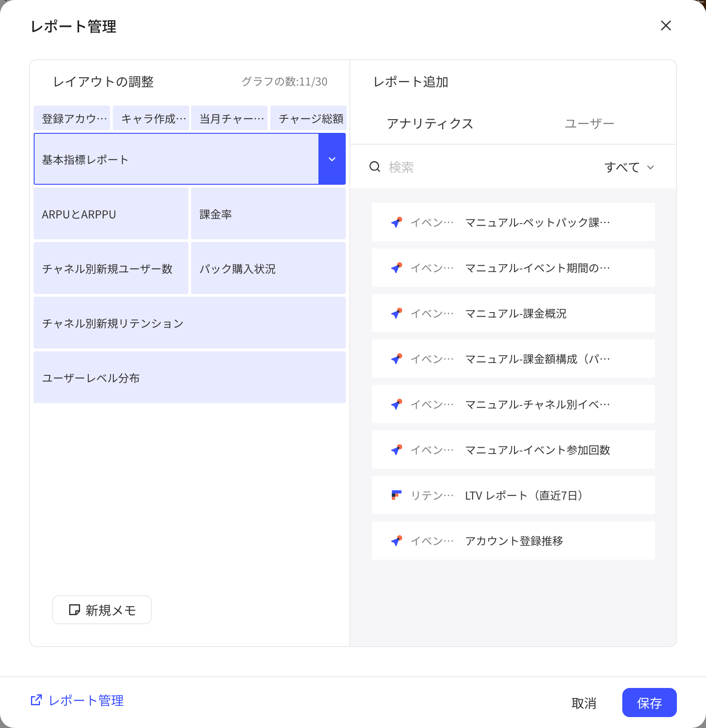Image resolution: width=706 pixels, height=728 pixels.
Task: Click event icon beside マニュアル-イベント参加回数
Action: pos(397,450)
